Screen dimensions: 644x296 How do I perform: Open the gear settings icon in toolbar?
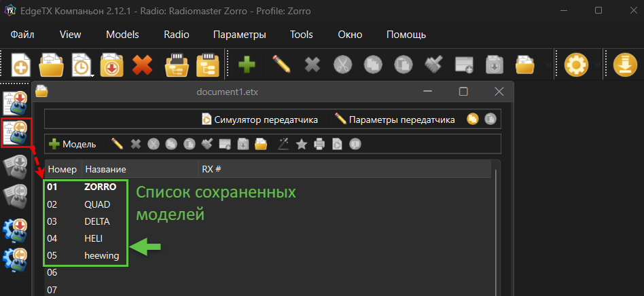coord(576,64)
